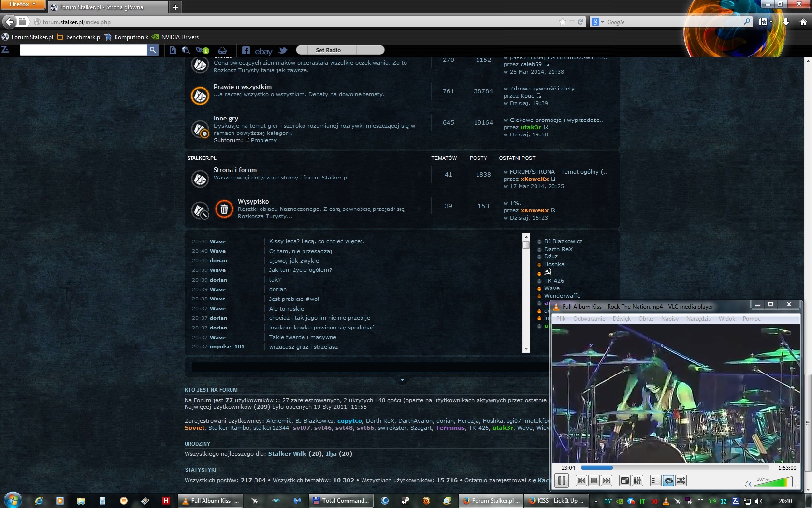
Task: Go to latest post by Kpuc icon
Action: tap(539, 96)
